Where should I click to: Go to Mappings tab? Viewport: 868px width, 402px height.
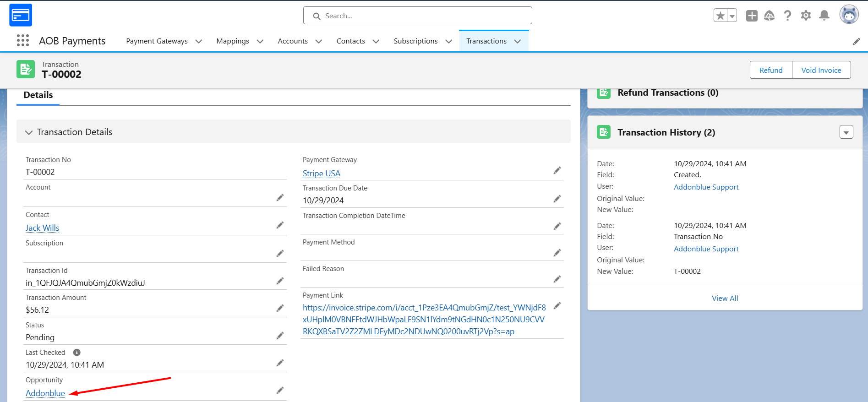(233, 41)
